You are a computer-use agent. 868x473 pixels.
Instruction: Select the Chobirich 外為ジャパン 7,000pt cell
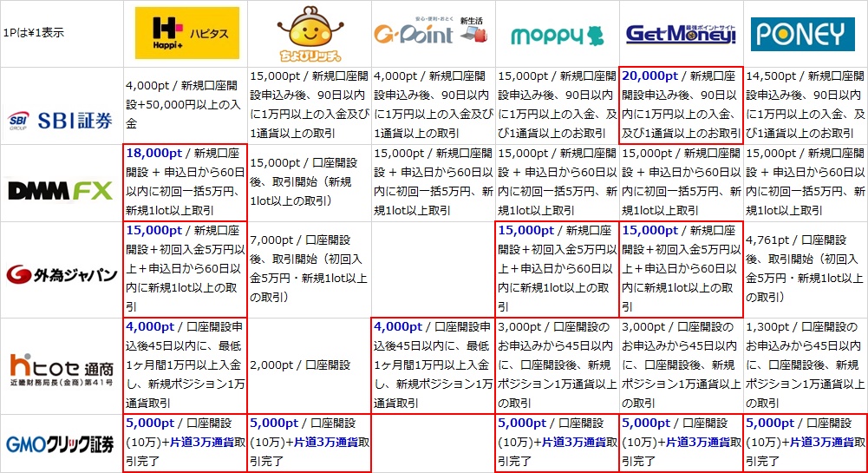pos(310,270)
